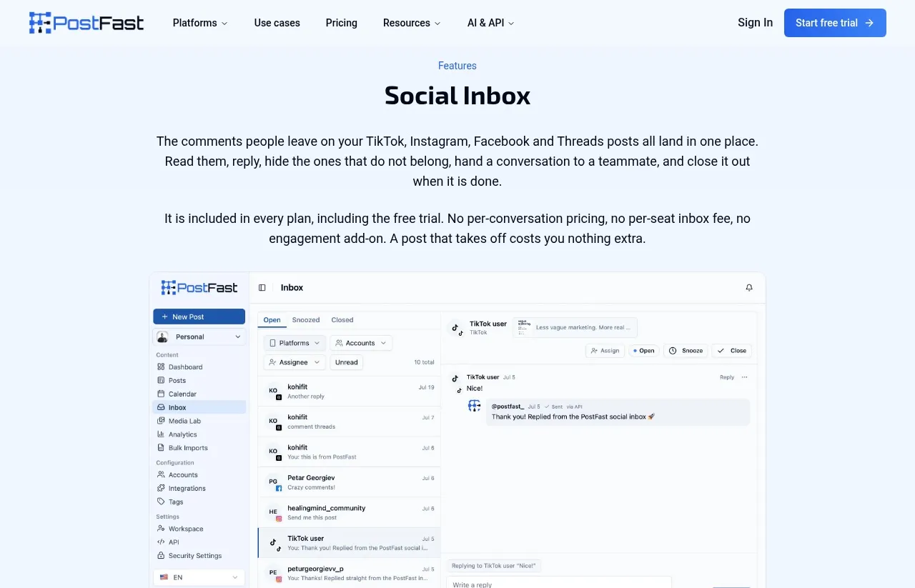
Task: Go to Pricing in the top navigation
Action: coord(342,23)
